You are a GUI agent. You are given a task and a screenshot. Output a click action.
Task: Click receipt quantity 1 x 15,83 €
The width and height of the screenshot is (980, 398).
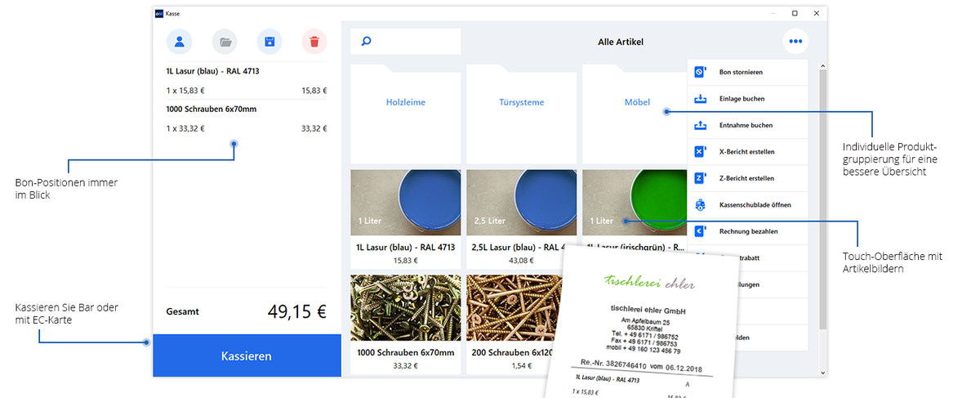click(x=185, y=91)
